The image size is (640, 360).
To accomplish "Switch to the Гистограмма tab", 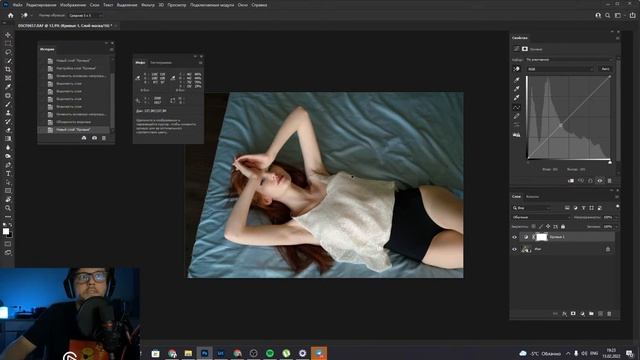I will [x=161, y=63].
